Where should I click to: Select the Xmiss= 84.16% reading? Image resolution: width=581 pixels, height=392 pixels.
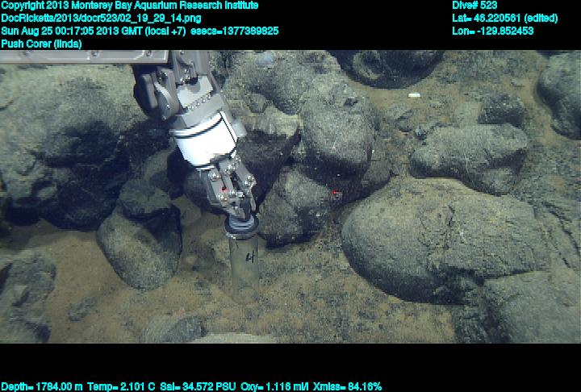click(x=353, y=386)
